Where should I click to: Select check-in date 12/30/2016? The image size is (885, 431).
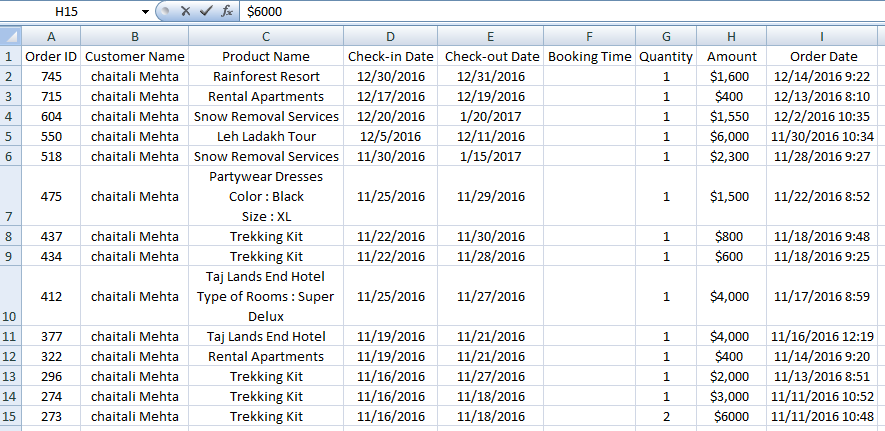(x=391, y=76)
